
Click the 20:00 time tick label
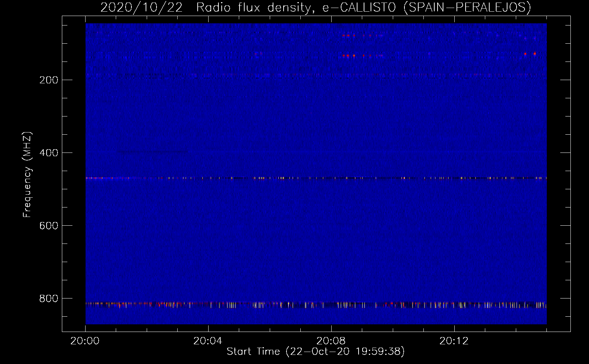click(x=85, y=341)
